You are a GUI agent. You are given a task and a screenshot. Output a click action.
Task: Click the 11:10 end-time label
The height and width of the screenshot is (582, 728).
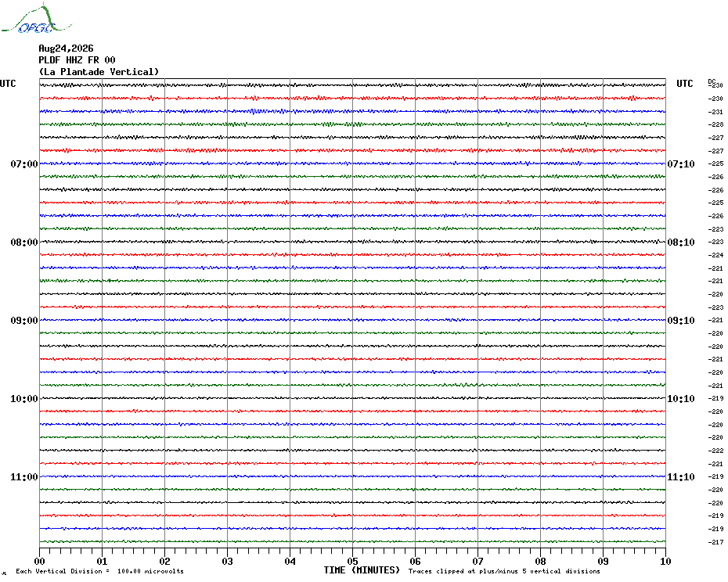681,477
